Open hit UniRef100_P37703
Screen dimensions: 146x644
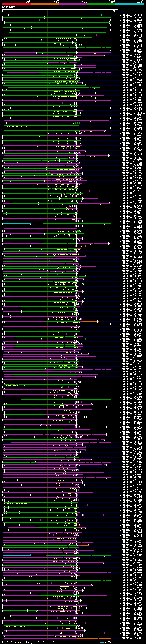[131, 30]
